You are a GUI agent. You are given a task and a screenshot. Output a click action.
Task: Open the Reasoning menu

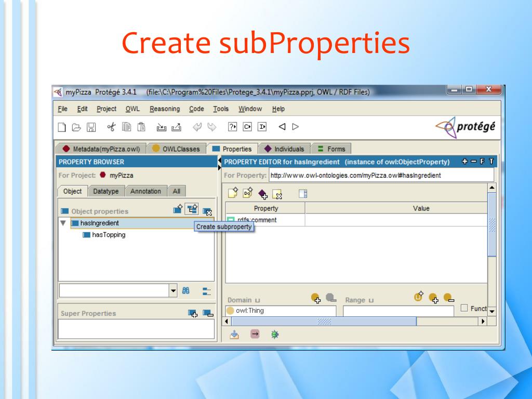[x=165, y=109]
